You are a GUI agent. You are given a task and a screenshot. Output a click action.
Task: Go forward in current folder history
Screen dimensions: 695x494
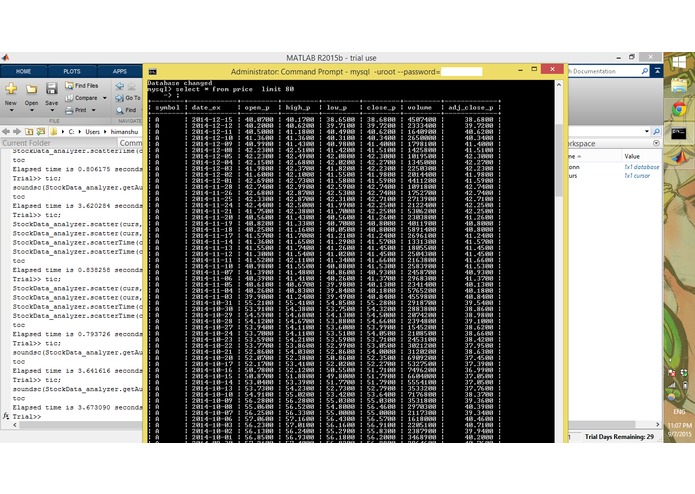tap(17, 132)
